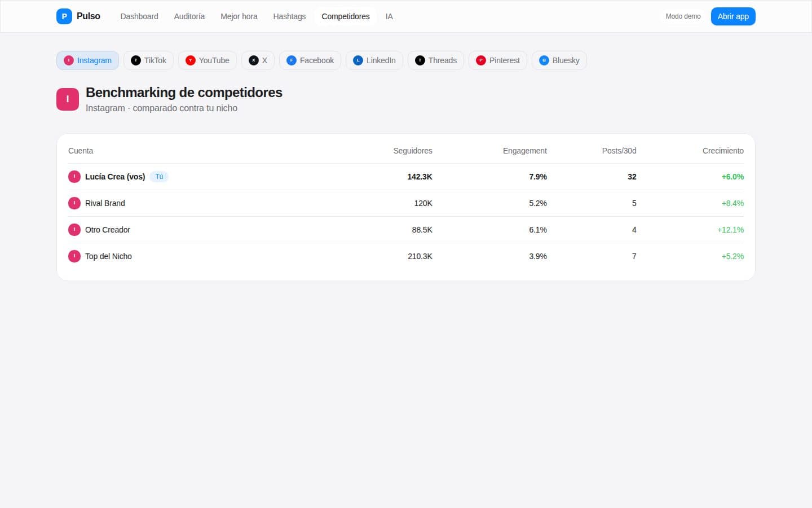The image size is (812, 508).
Task: Go to Auditoría section
Action: [x=189, y=16]
